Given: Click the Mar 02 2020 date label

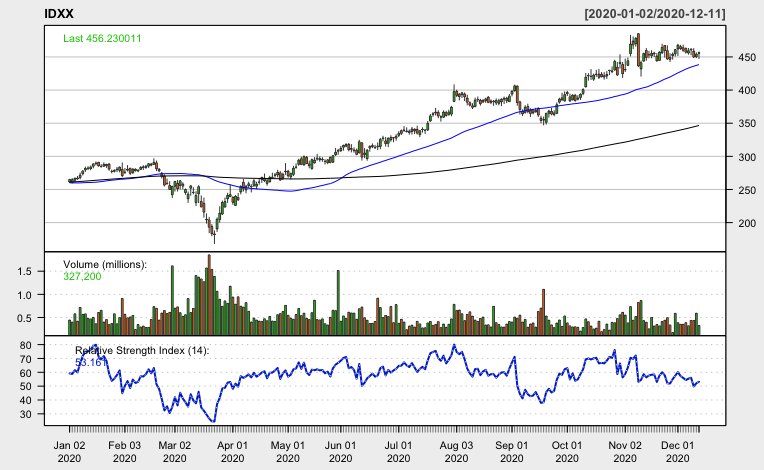Looking at the screenshot, I should point(174,452).
